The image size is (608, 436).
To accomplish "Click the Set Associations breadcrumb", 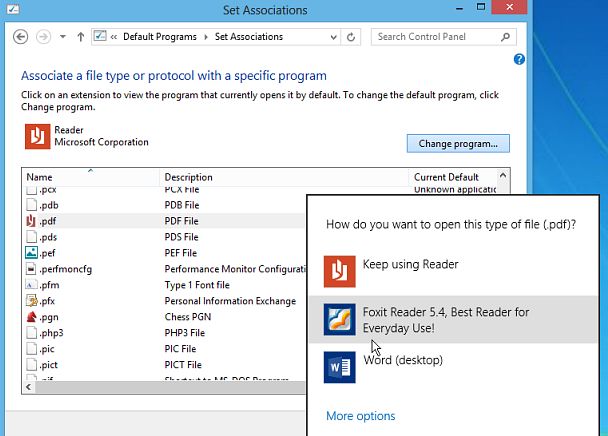I will point(249,37).
